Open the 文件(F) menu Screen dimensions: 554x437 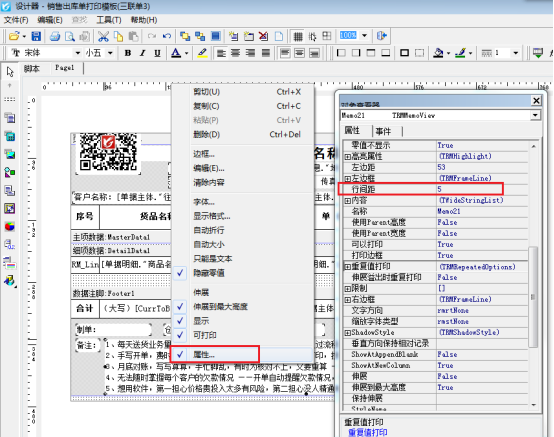[16, 20]
